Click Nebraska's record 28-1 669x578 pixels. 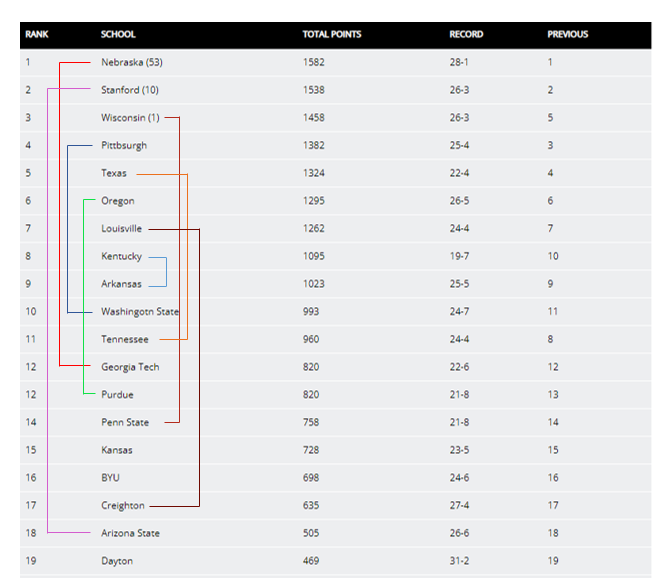[459, 62]
